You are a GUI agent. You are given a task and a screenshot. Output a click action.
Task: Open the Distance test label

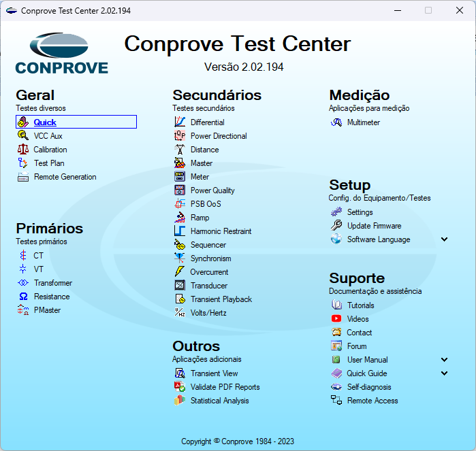[x=204, y=150]
